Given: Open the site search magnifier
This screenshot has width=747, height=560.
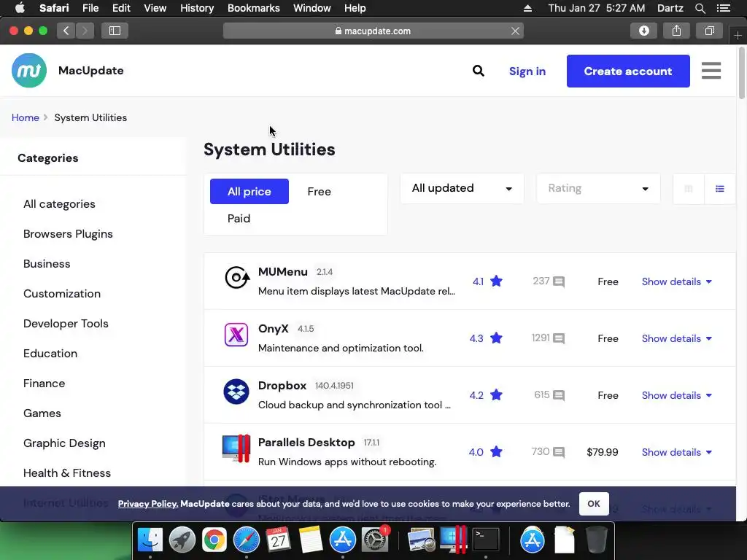Looking at the screenshot, I should (x=479, y=71).
